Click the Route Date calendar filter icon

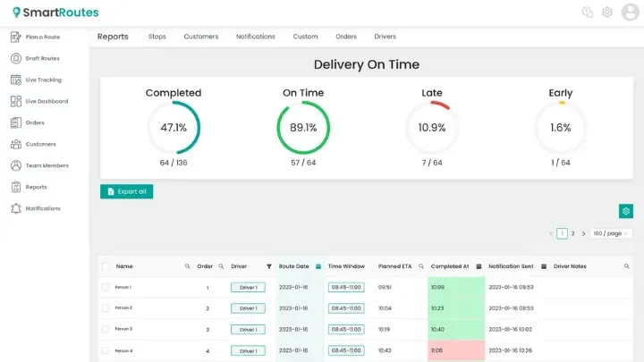coord(318,266)
